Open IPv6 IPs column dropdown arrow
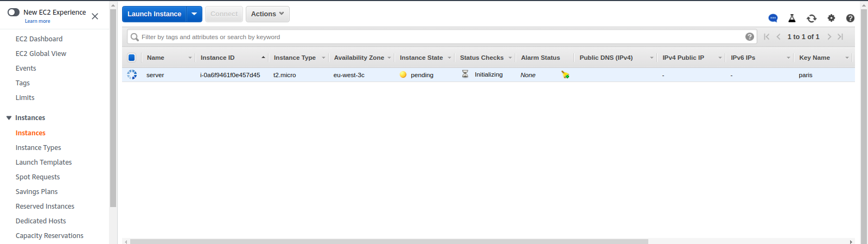The width and height of the screenshot is (868, 244). pyautogui.click(x=788, y=58)
